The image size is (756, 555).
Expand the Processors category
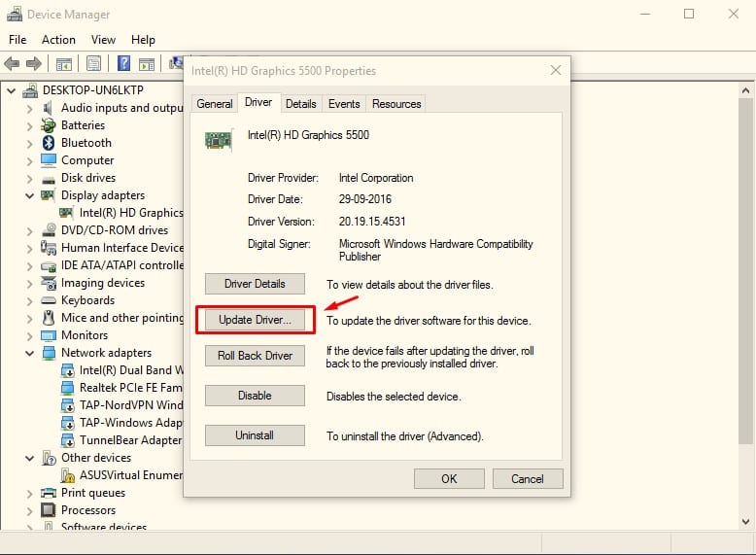(29, 510)
